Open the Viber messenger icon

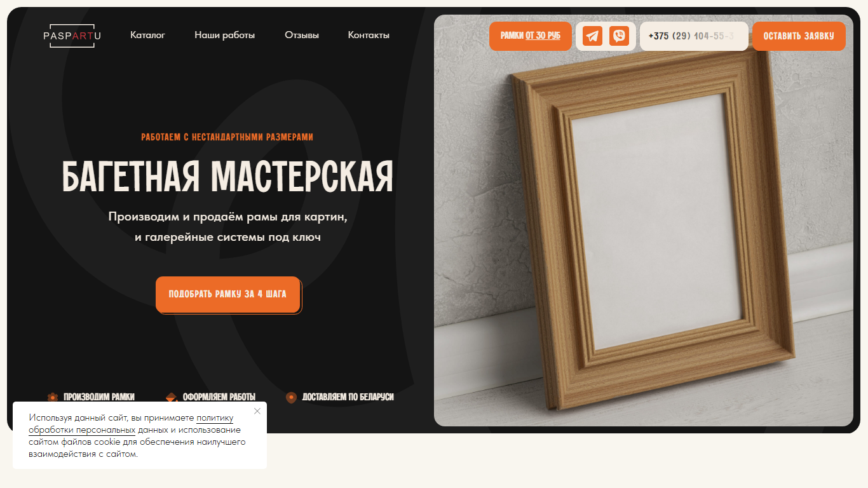tap(619, 36)
